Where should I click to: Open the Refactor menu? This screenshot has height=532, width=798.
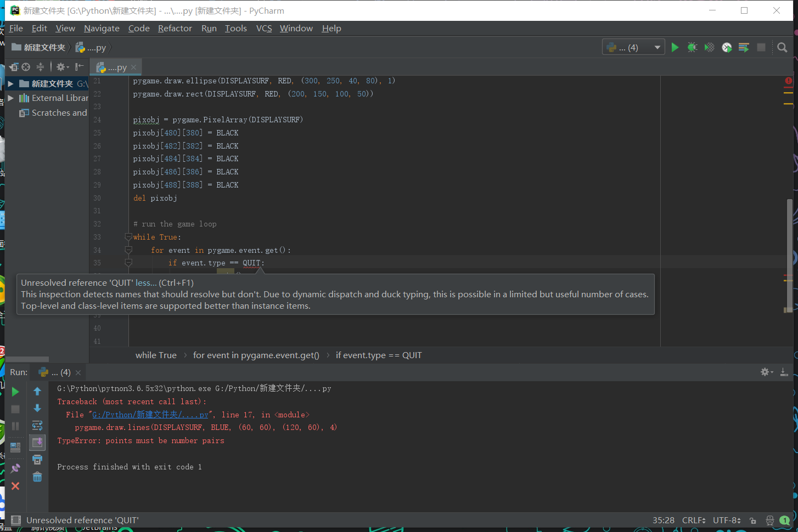point(175,28)
